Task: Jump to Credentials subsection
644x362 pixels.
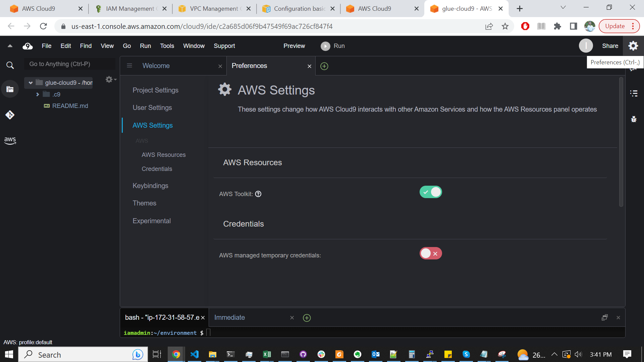Action: (157, 169)
